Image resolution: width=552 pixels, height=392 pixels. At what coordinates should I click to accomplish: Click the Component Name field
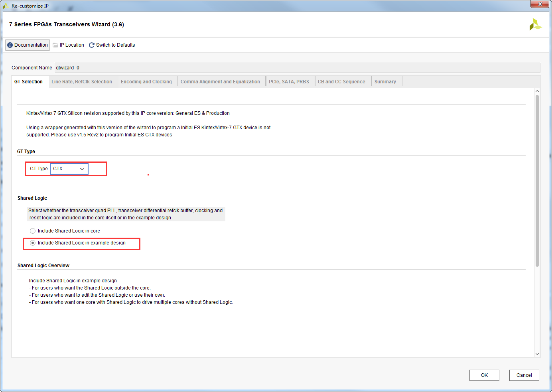[x=297, y=68]
